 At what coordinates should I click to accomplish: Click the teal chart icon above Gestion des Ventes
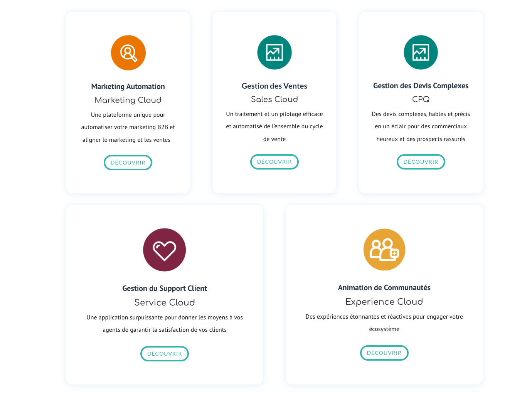point(274,52)
